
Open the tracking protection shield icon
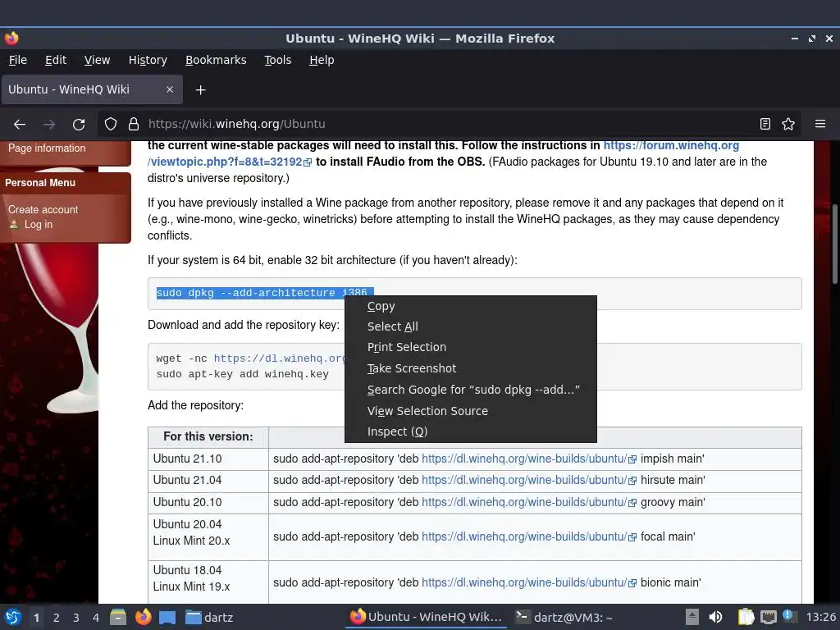point(111,125)
